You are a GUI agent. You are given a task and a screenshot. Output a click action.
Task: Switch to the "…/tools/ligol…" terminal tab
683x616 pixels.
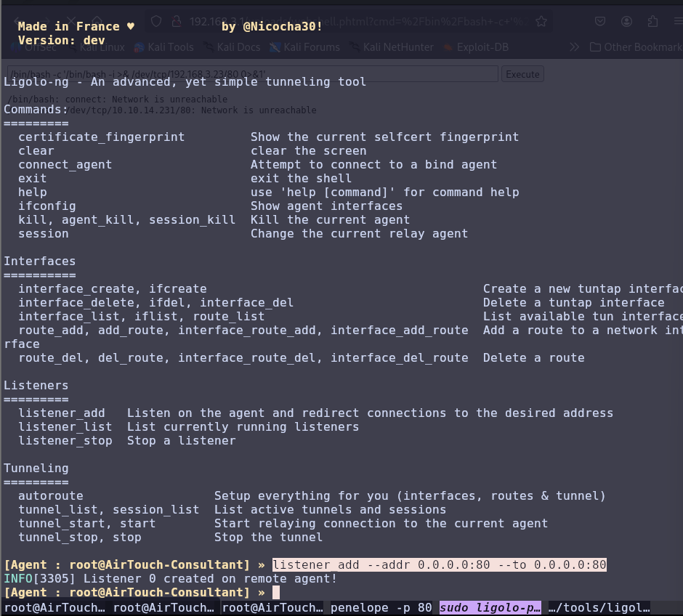tap(598, 607)
